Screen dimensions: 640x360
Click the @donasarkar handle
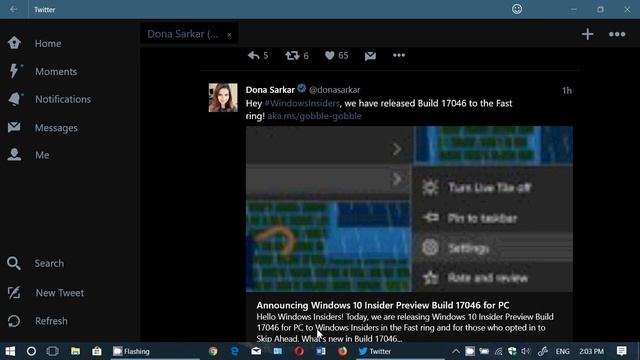tap(334, 90)
